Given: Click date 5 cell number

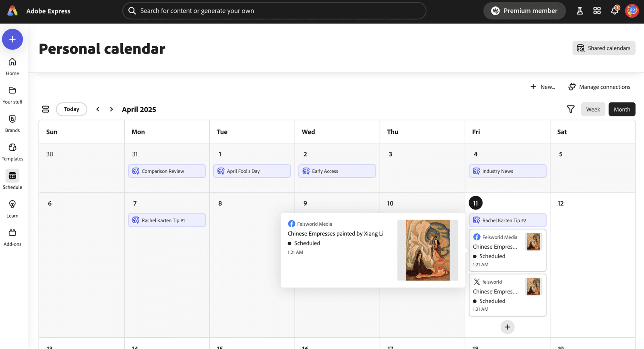Looking at the screenshot, I should click(561, 154).
